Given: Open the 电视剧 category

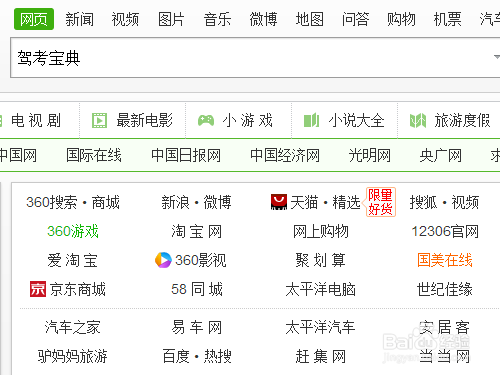Looking at the screenshot, I should click(x=36, y=120).
